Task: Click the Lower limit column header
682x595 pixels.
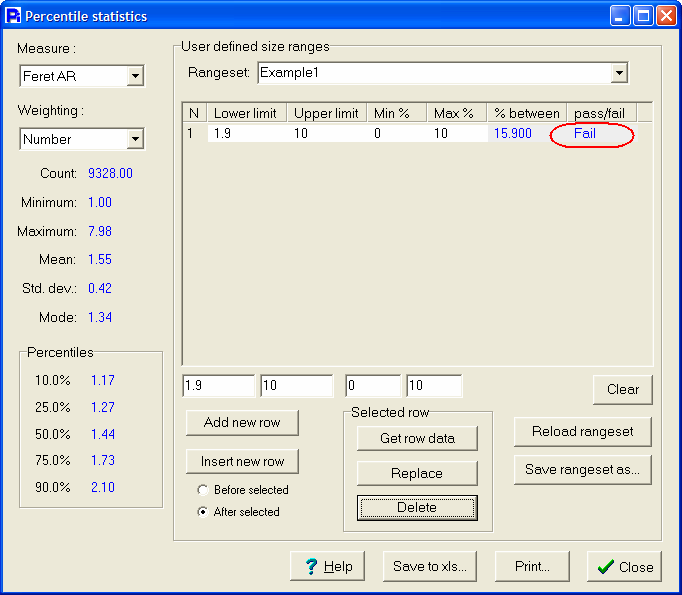Action: tap(247, 113)
